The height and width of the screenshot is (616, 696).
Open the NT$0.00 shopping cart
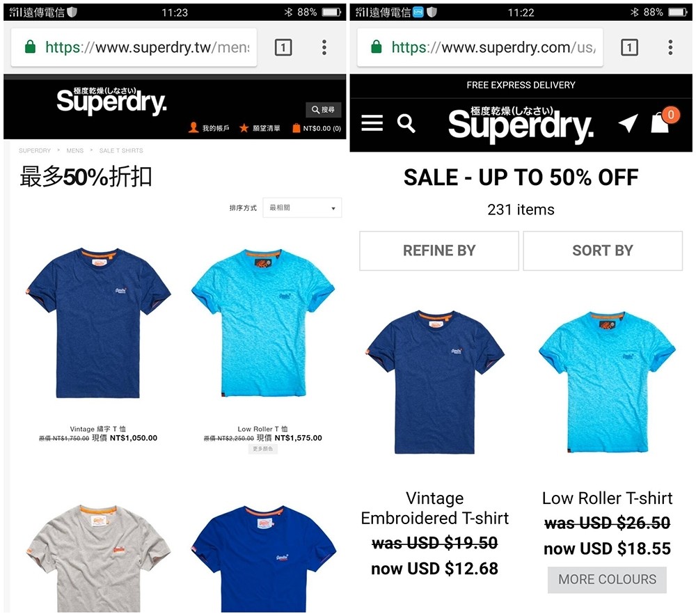(x=317, y=128)
